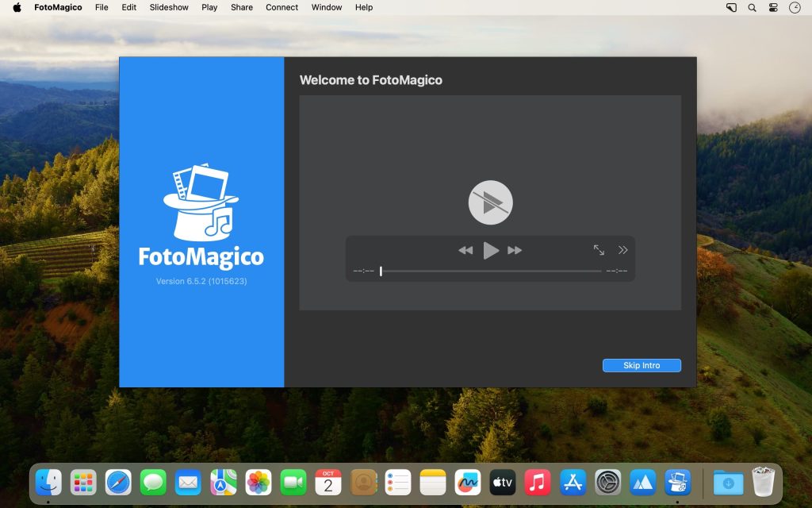Screen dimensions: 812x508
Task: Open the blue triangles app in the Dock
Action: pyautogui.click(x=642, y=483)
